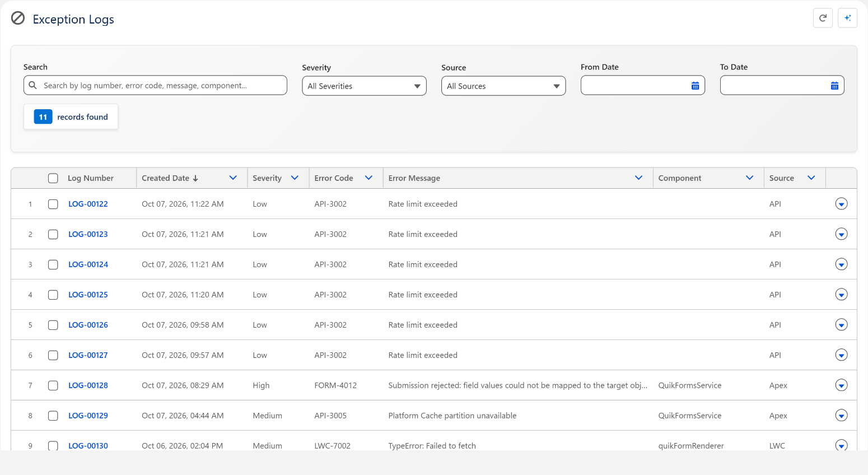Viewport: 868px width, 475px height.
Task: Expand Source column menu chevron
Action: (811, 178)
